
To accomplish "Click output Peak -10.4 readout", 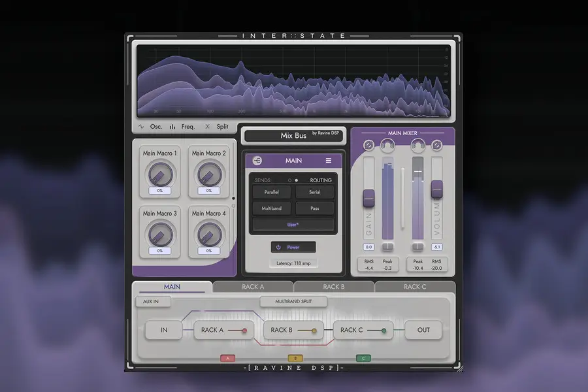I will [x=417, y=265].
